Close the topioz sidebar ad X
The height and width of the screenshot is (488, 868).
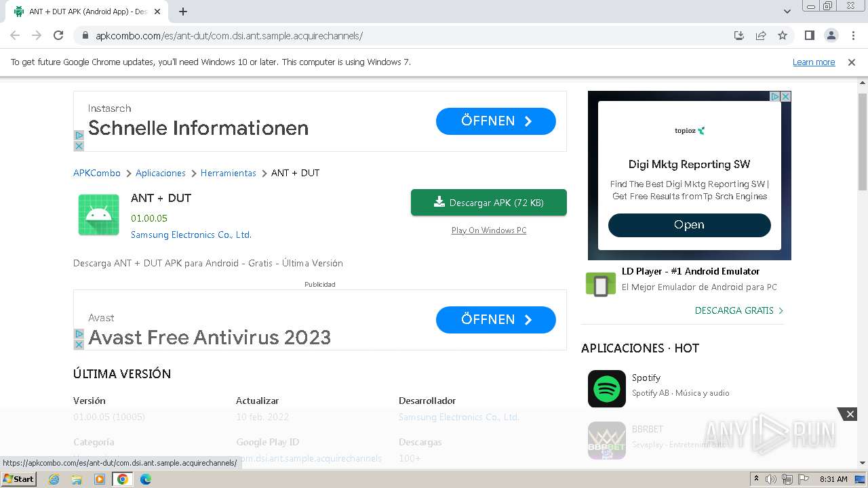[786, 97]
